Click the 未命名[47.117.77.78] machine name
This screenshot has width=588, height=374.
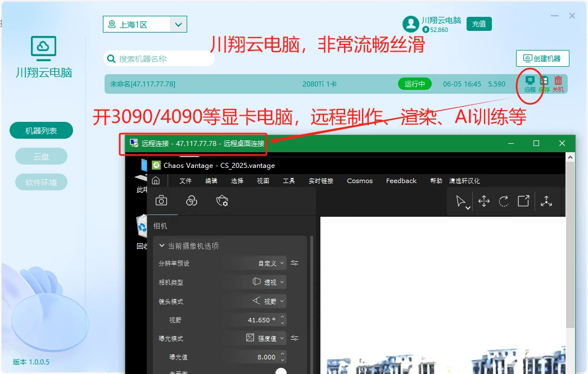(142, 84)
